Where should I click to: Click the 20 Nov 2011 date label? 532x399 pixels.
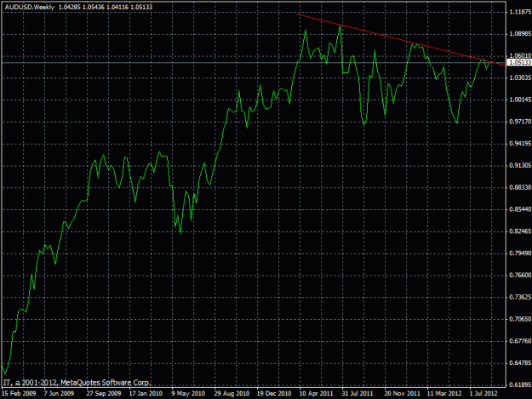point(402,393)
